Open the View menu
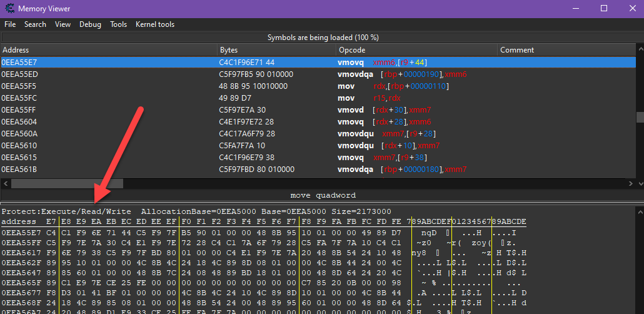This screenshot has height=314, width=644. coord(63,24)
